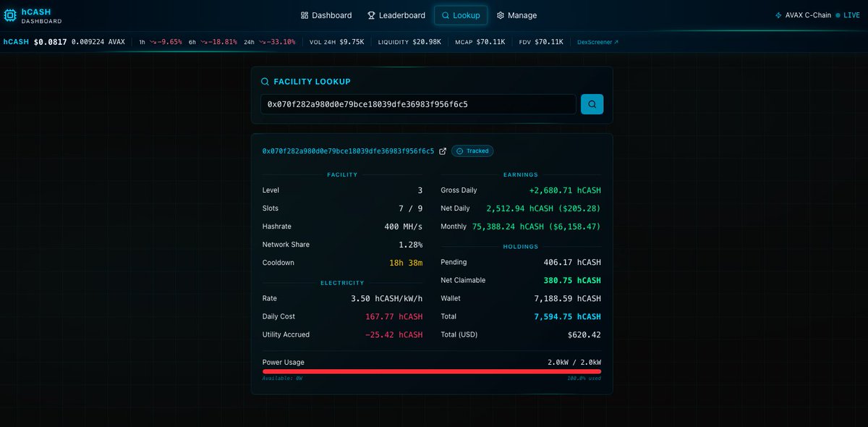This screenshot has width=868, height=427.
Task: Click the Net Daily 2,512.94 hCASH value
Action: 543,208
